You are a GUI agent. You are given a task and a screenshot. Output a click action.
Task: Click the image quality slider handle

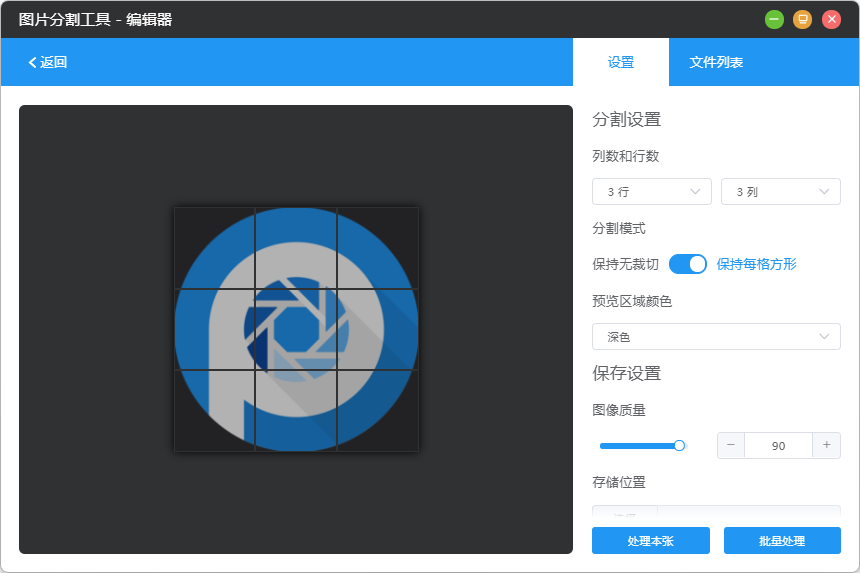[679, 446]
